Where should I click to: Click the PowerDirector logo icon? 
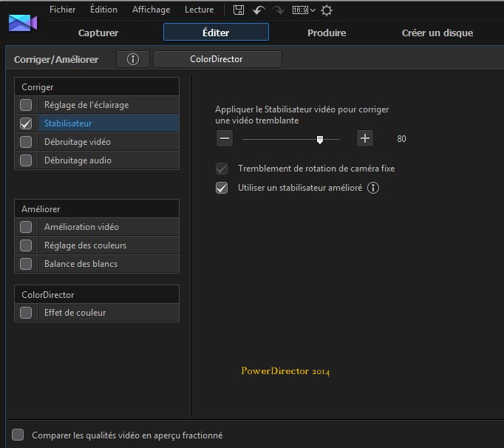pos(22,22)
